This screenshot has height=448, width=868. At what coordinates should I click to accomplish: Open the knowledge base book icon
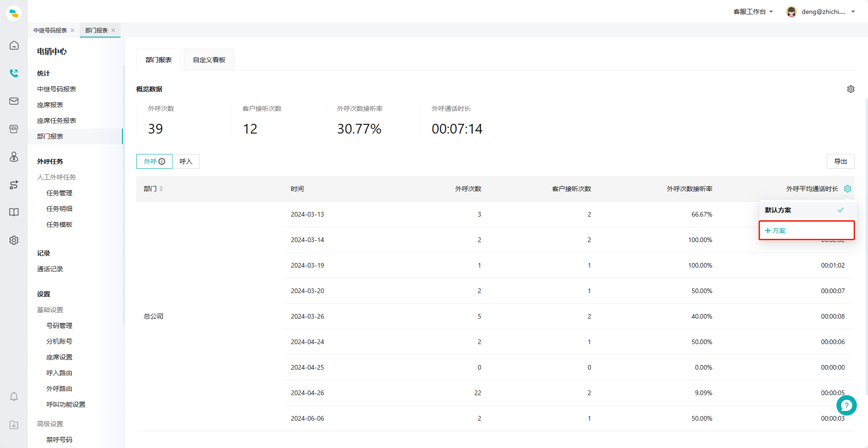click(14, 212)
